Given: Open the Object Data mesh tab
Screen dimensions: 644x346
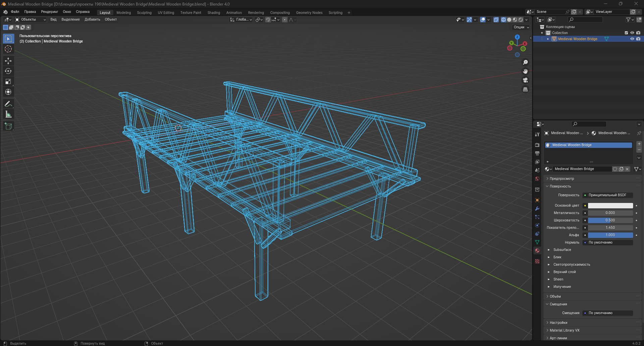Looking at the screenshot, I should point(537,242).
